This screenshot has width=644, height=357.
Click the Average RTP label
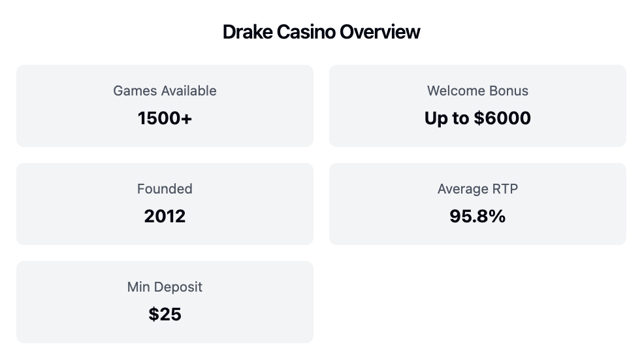point(477,189)
